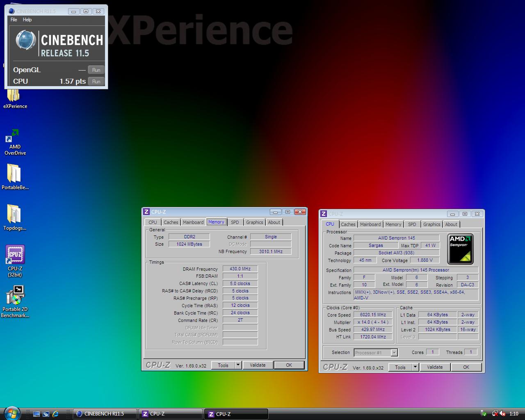Click OK in the Memory window

click(x=289, y=365)
